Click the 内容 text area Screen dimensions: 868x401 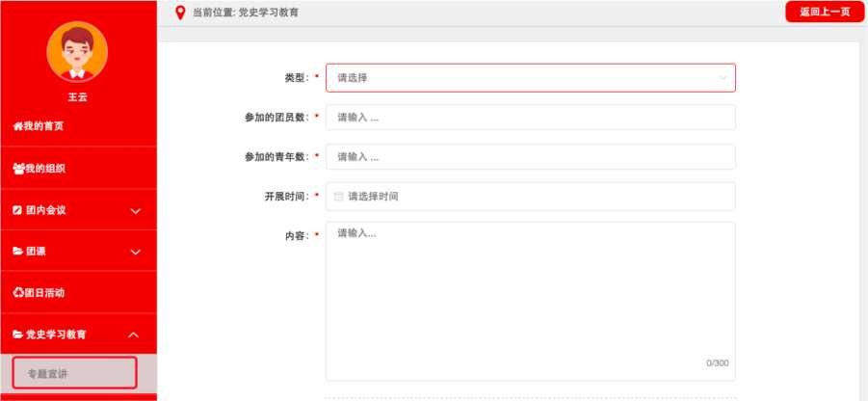tap(530, 301)
